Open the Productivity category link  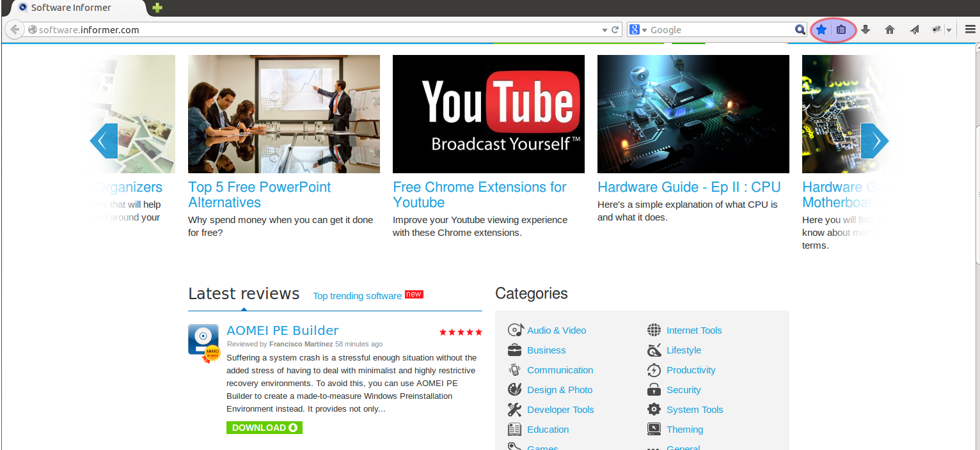click(x=691, y=370)
